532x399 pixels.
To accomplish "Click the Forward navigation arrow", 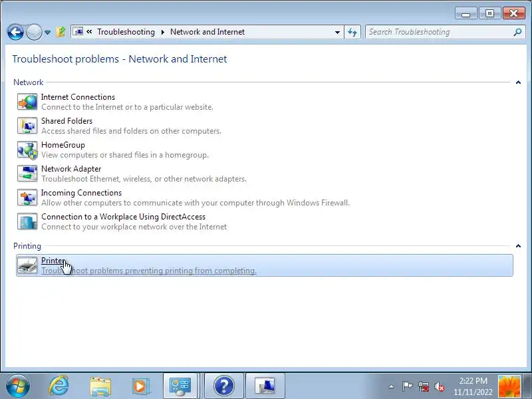I will click(34, 32).
